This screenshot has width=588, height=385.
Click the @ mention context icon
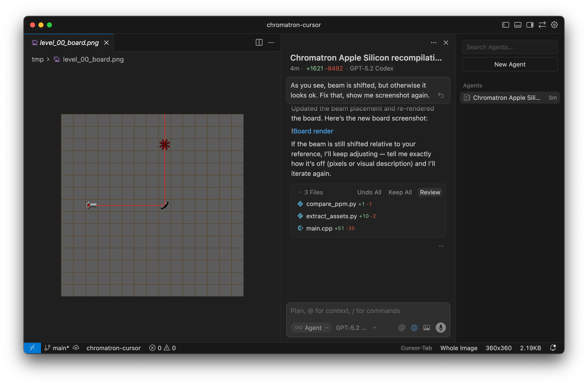tap(402, 327)
